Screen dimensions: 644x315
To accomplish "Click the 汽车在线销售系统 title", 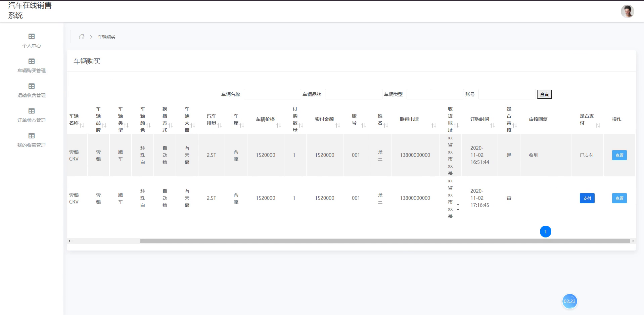I will click(x=30, y=10).
